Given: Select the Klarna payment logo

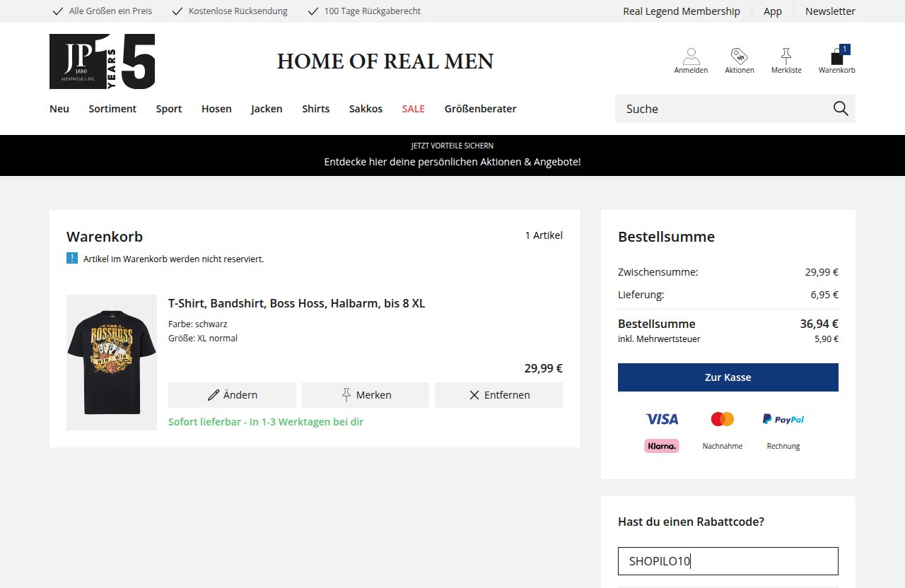Looking at the screenshot, I should click(x=662, y=446).
